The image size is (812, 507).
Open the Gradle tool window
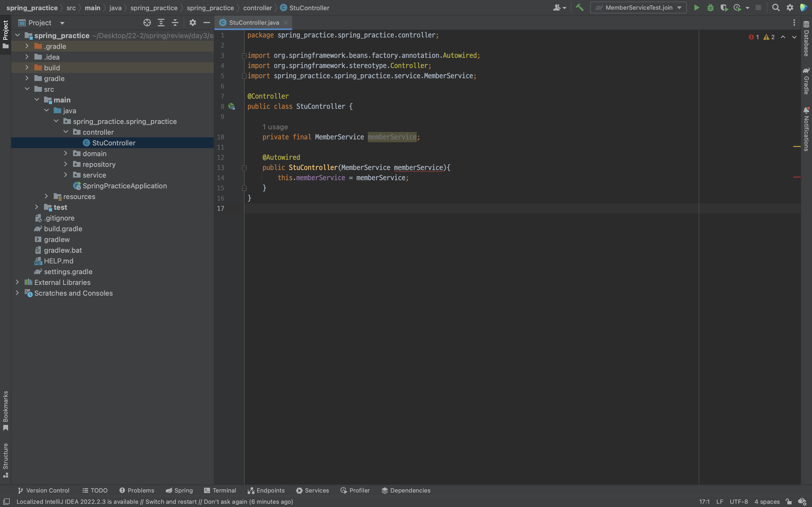tap(806, 80)
